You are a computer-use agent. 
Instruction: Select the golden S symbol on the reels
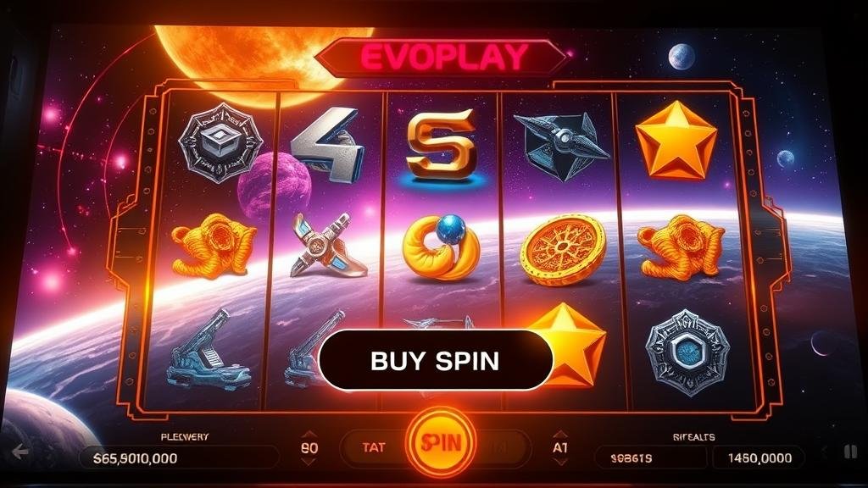[x=441, y=144]
